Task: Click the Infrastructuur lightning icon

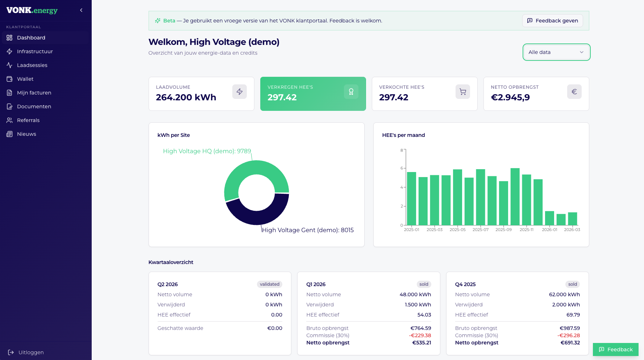Action: [x=9, y=51]
